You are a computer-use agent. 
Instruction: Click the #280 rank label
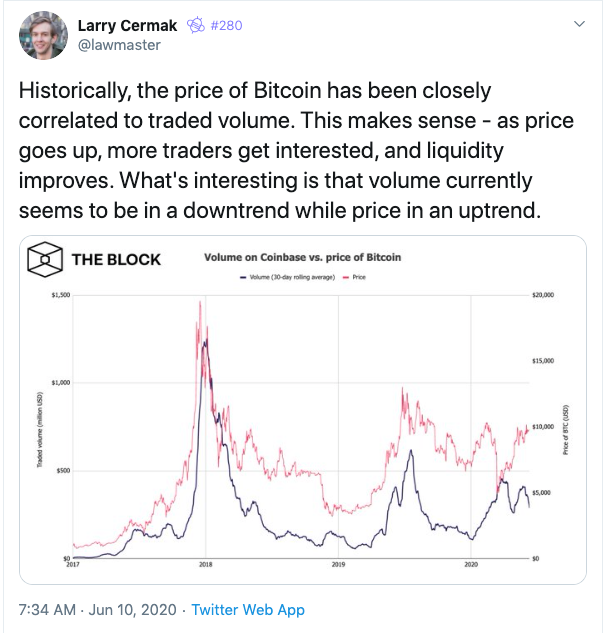click(x=226, y=25)
